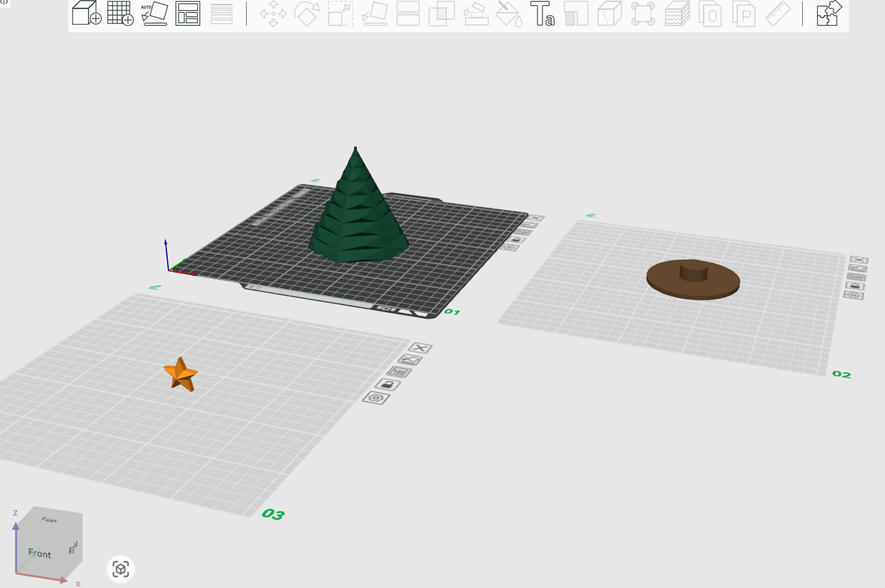The width and height of the screenshot is (885, 588).
Task: Click the Auto orient toolbar icon
Action: point(154,13)
